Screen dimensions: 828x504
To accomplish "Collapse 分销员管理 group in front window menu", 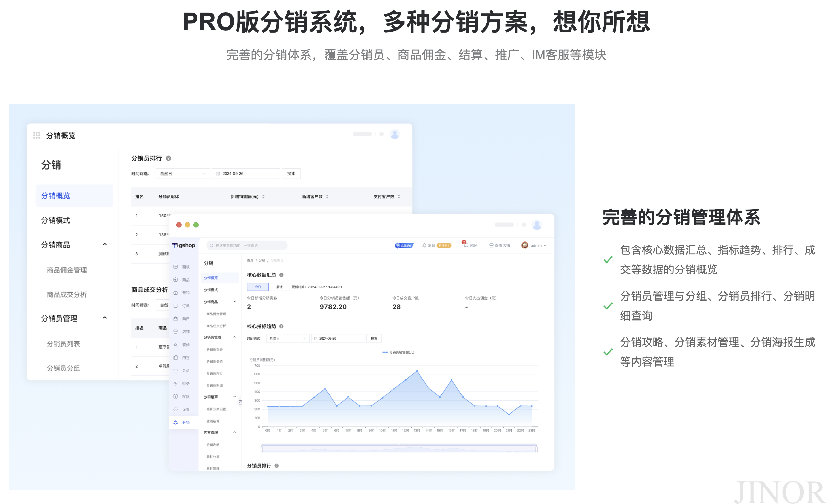I will coord(234,337).
